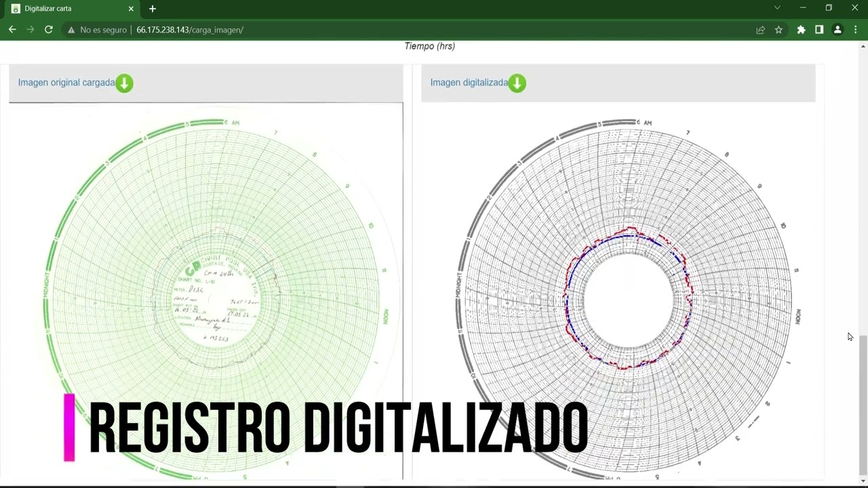Close the 'Digitalizar carta' tab
This screenshot has width=868, height=488.
point(131,9)
